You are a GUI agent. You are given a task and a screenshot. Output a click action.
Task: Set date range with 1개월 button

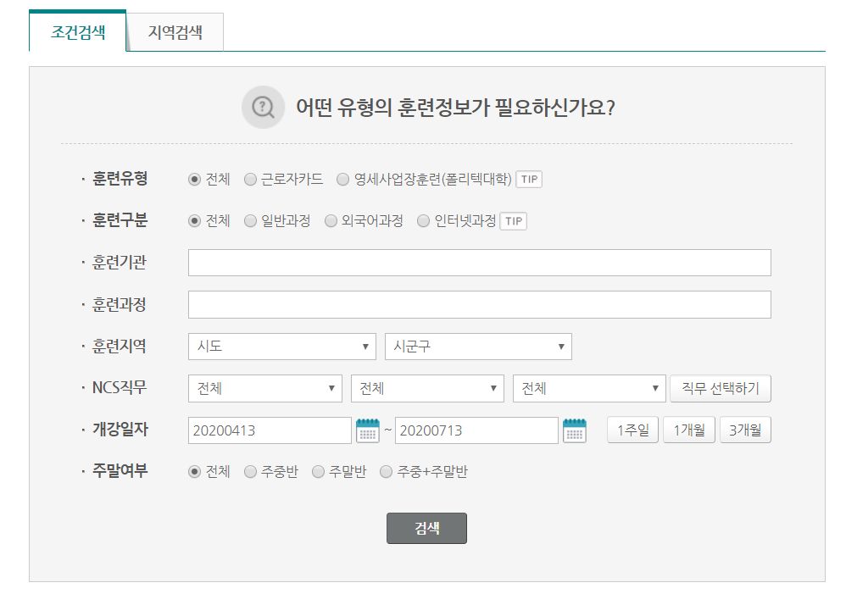(x=689, y=430)
